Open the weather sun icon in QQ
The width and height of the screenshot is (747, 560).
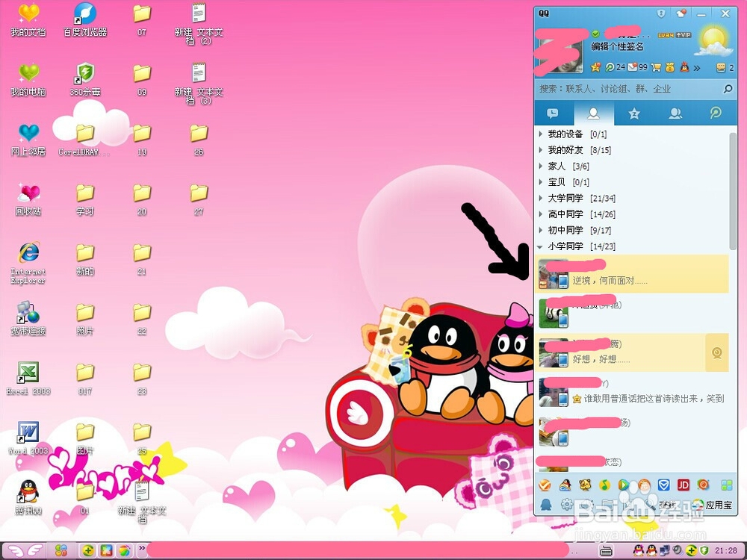click(x=713, y=42)
